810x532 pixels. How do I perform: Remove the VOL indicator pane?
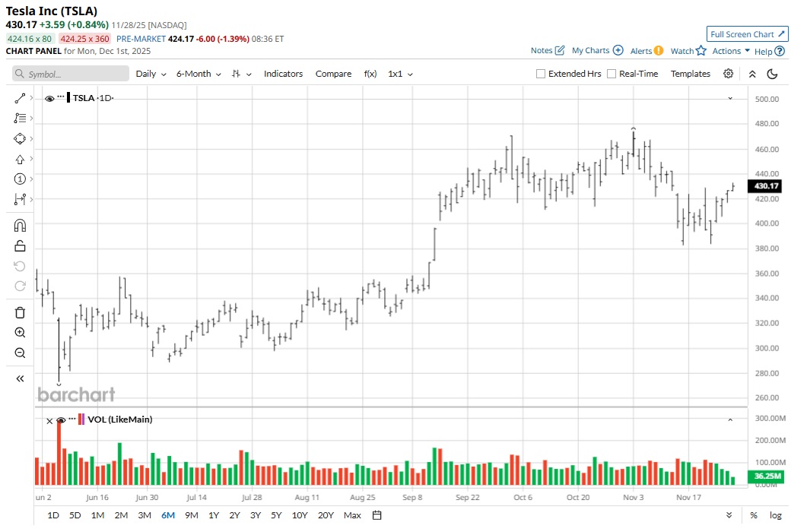[x=49, y=421]
